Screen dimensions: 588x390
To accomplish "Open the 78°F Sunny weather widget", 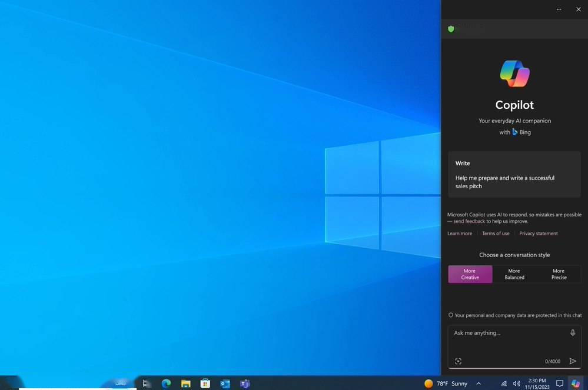I will tap(446, 384).
